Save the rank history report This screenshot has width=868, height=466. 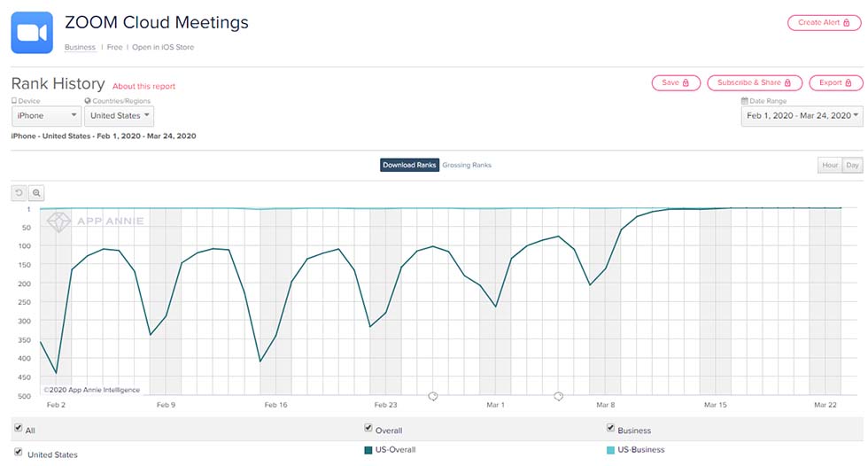[x=676, y=83]
